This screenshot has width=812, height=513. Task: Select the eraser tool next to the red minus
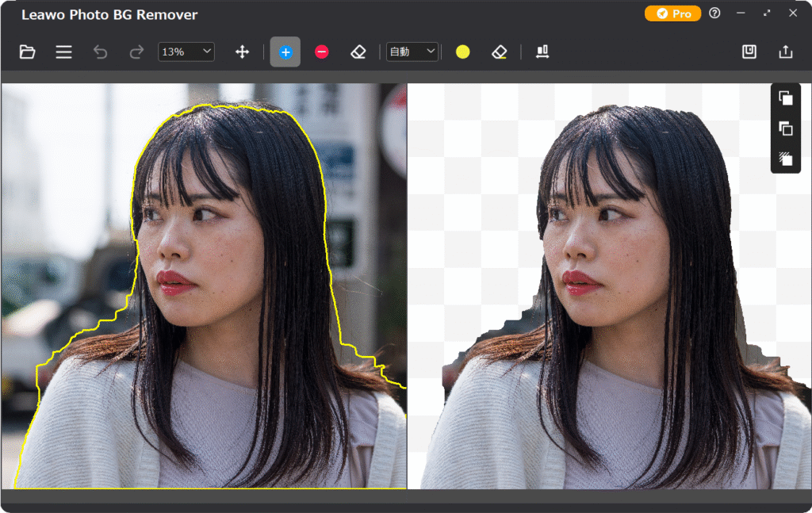point(358,52)
